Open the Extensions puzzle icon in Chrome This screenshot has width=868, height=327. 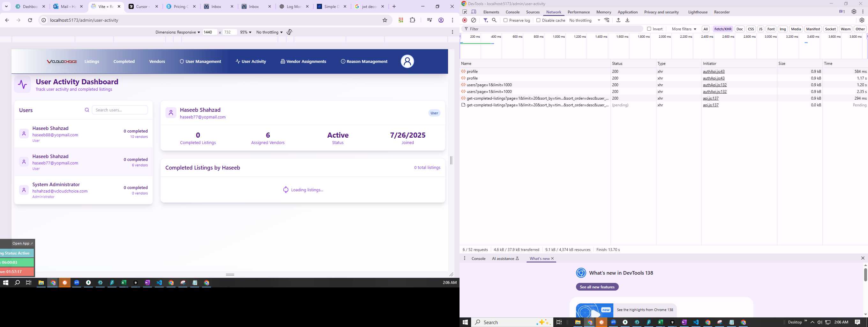click(x=412, y=20)
